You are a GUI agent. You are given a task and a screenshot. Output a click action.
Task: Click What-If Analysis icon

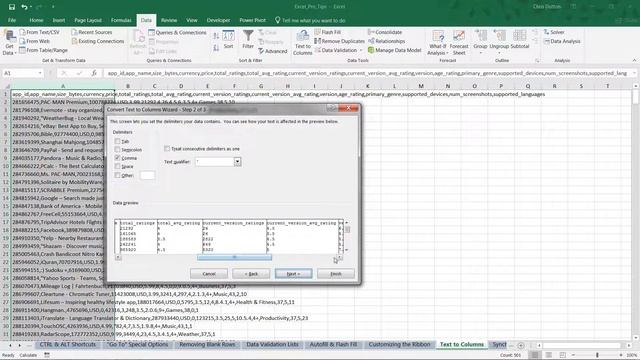point(438,42)
